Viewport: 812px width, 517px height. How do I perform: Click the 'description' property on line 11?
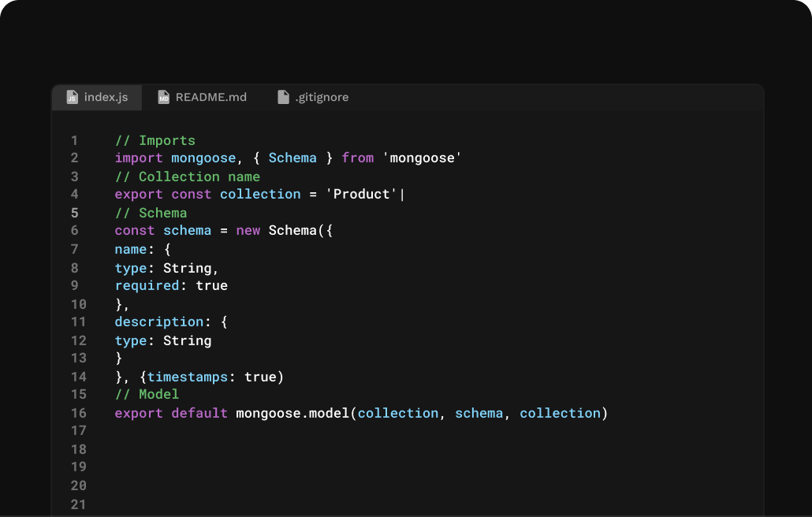click(159, 322)
